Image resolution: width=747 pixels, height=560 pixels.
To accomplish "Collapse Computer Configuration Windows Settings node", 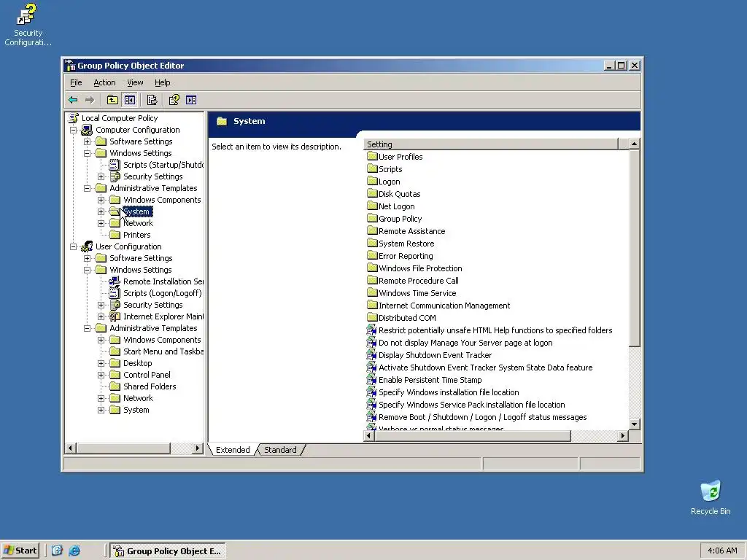I will 88,153.
